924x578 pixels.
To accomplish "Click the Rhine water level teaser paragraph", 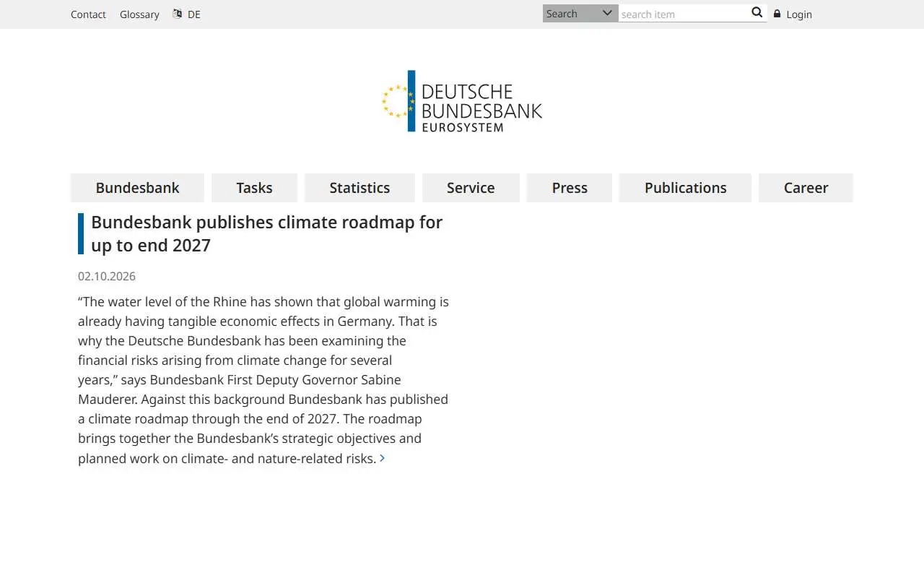I will click(263, 380).
